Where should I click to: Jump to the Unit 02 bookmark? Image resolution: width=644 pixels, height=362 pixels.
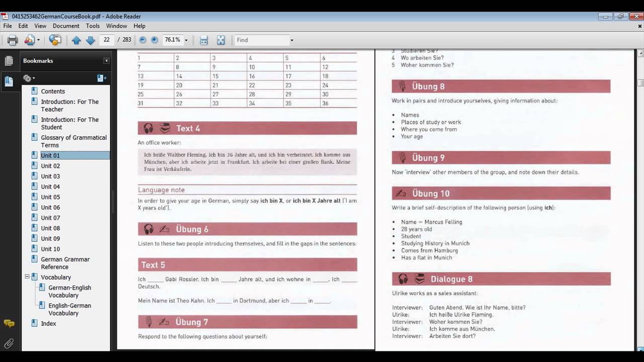(x=50, y=166)
